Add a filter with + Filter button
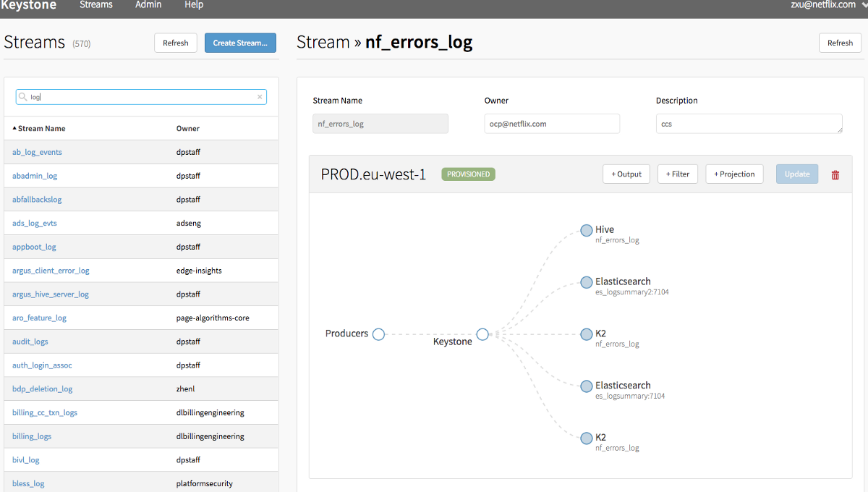Screen dimensions: 868x492 677,174
